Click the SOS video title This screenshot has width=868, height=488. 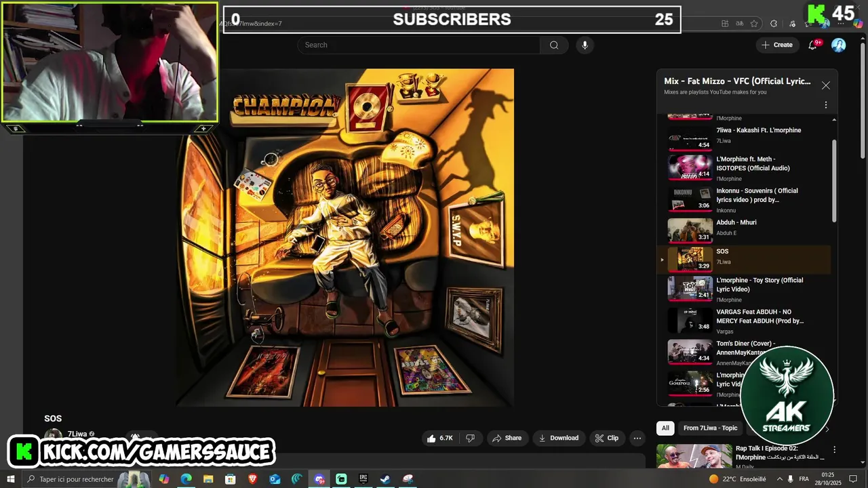(53, 418)
